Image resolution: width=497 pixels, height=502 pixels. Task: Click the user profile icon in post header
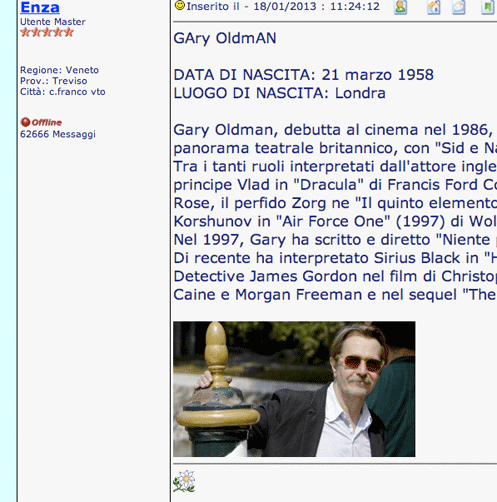click(400, 7)
